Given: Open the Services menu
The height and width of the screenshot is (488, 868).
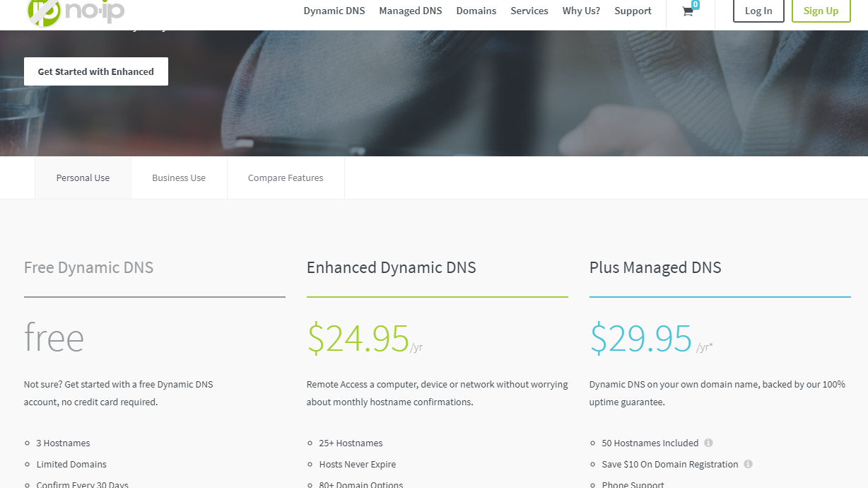Looking at the screenshot, I should 529,11.
